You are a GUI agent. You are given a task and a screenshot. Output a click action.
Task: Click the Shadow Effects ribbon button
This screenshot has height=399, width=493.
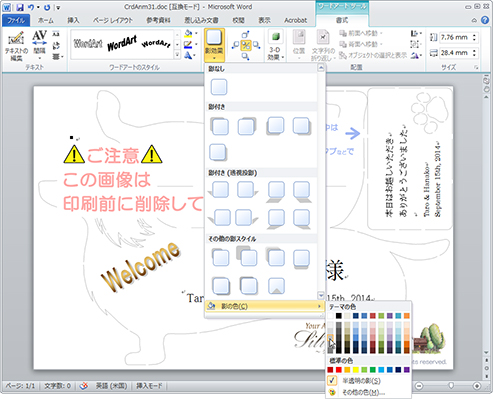click(214, 45)
